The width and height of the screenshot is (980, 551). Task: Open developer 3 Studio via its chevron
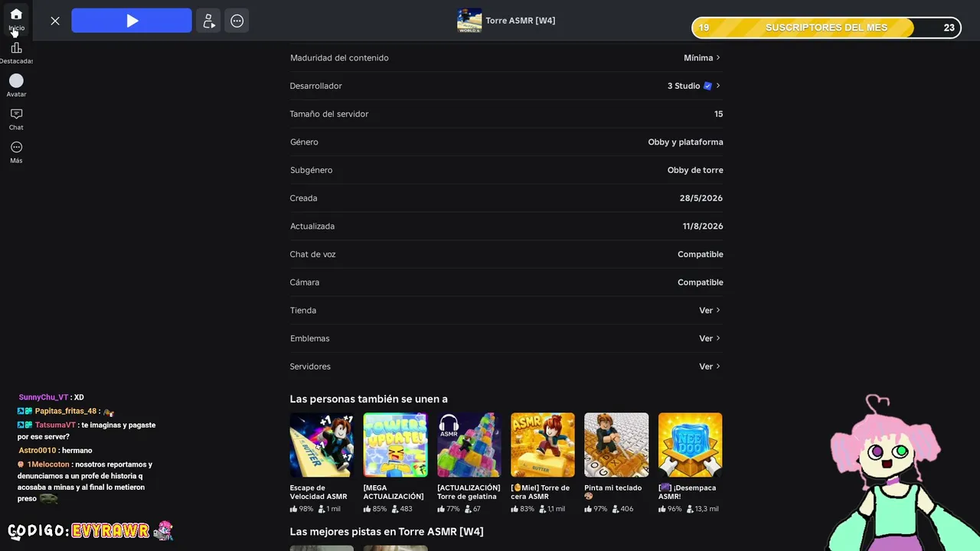pos(718,86)
